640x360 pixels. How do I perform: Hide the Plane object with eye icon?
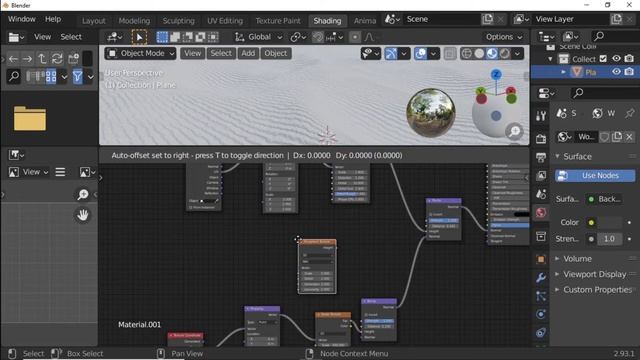[x=616, y=72]
